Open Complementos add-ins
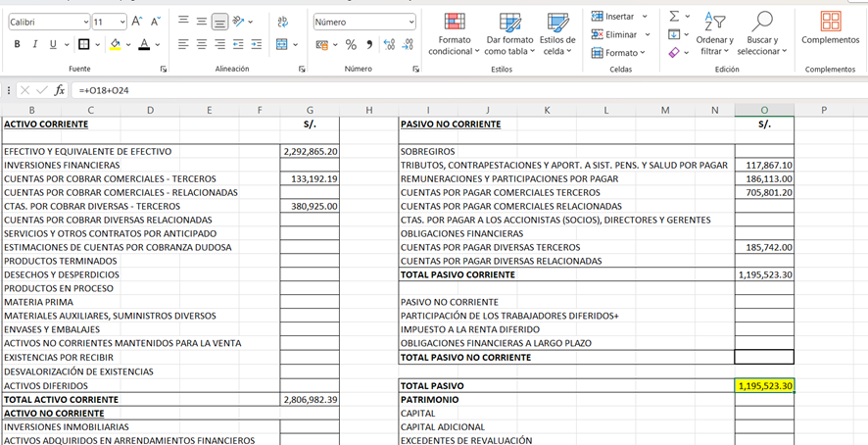The height and width of the screenshot is (445, 868). point(831,28)
